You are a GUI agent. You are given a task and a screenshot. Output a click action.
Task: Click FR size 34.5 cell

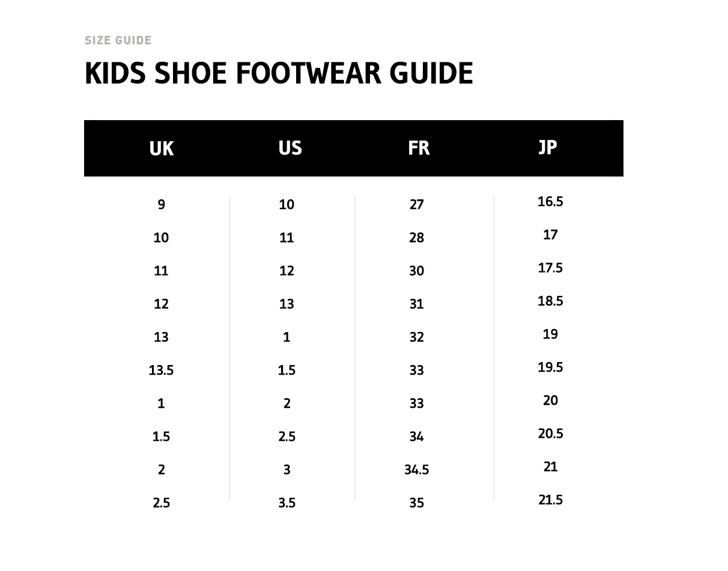pos(416,470)
